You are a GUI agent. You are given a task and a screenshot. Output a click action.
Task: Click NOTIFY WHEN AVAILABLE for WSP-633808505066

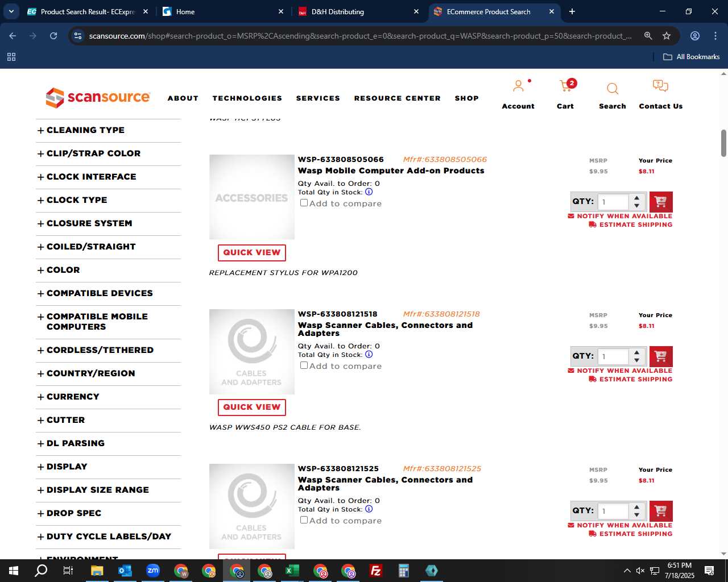[x=620, y=216]
